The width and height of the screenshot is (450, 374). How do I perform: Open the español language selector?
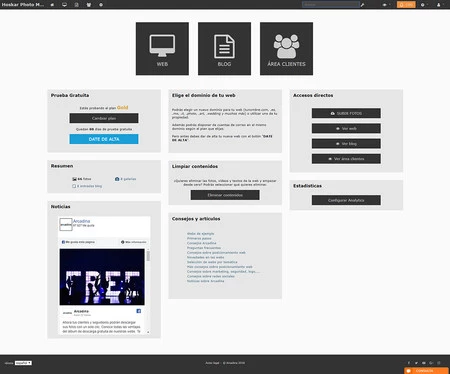(x=23, y=363)
